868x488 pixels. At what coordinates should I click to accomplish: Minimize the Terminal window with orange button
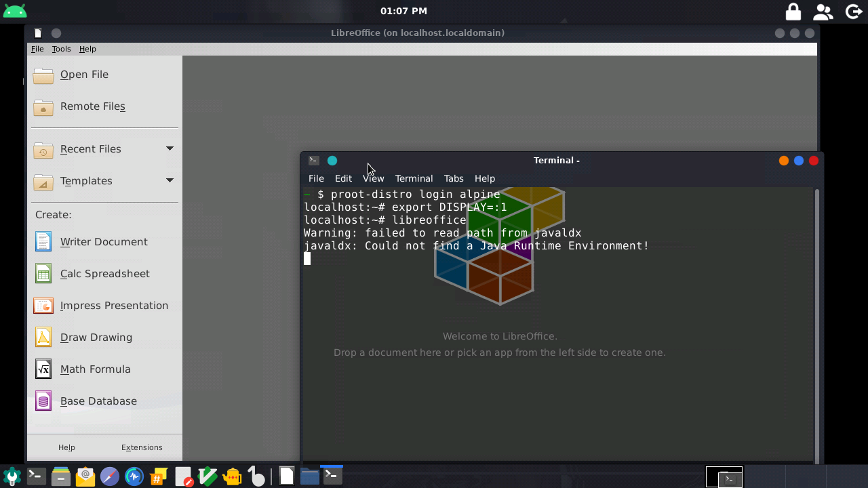(784, 161)
